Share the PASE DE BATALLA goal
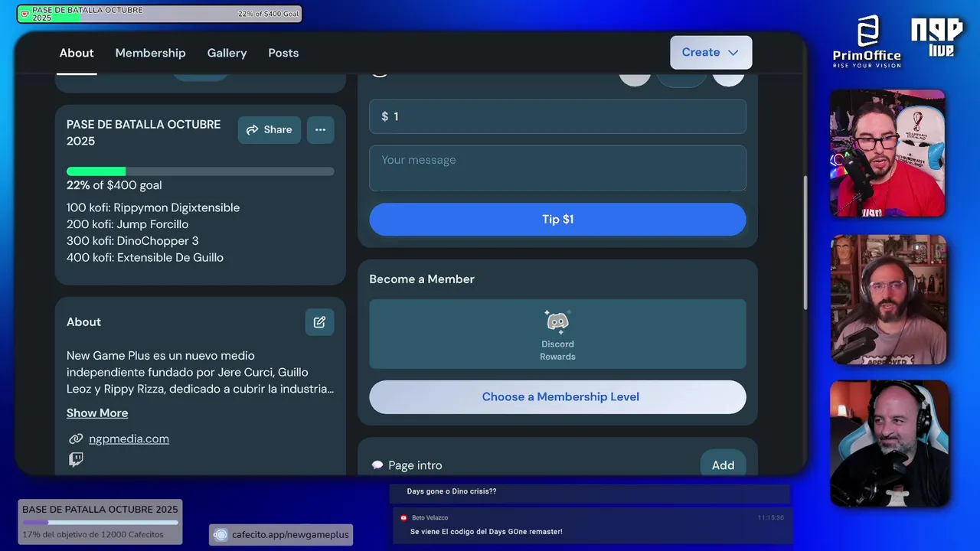Image resolution: width=980 pixels, height=551 pixels. 269,130
